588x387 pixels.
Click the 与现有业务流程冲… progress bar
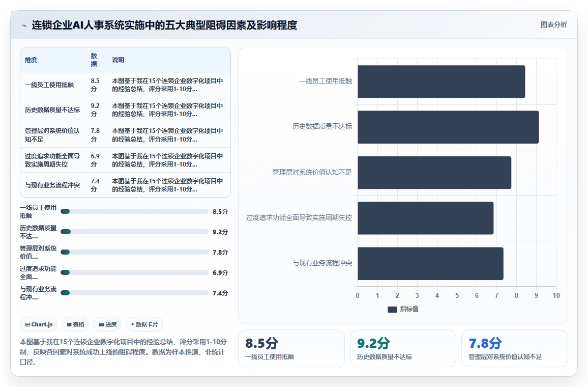(134, 292)
